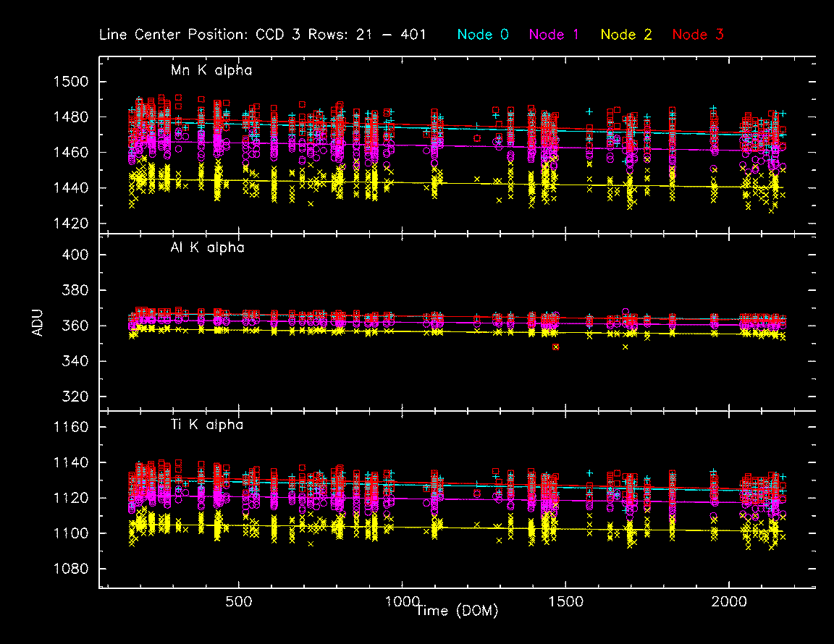
Task: Click the yellow Node 2 legend label
Action: [x=627, y=35]
